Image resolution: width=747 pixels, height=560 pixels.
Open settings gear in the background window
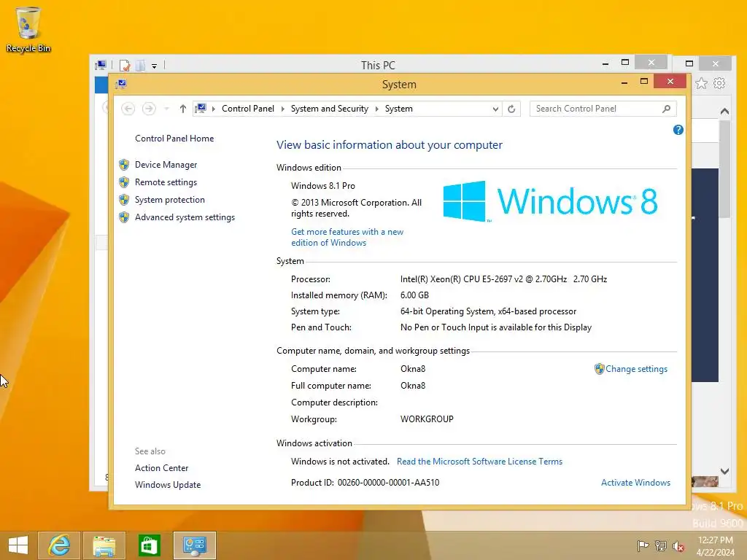coord(719,84)
